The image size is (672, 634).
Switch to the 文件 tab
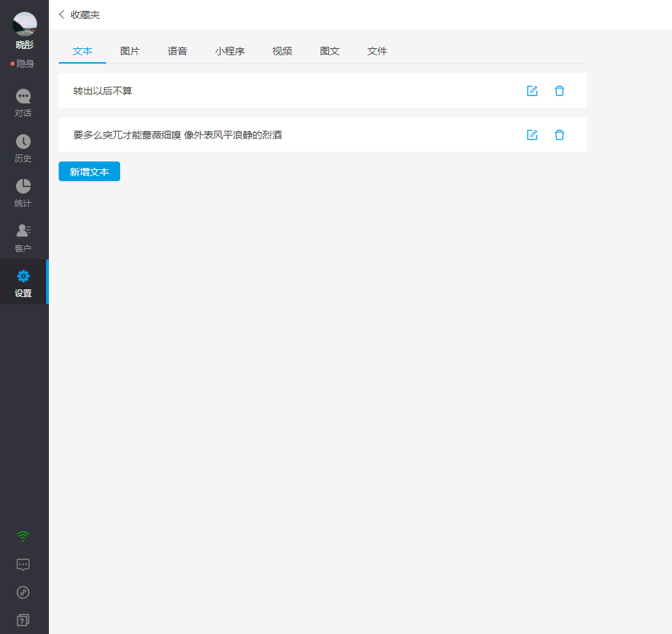pos(377,52)
